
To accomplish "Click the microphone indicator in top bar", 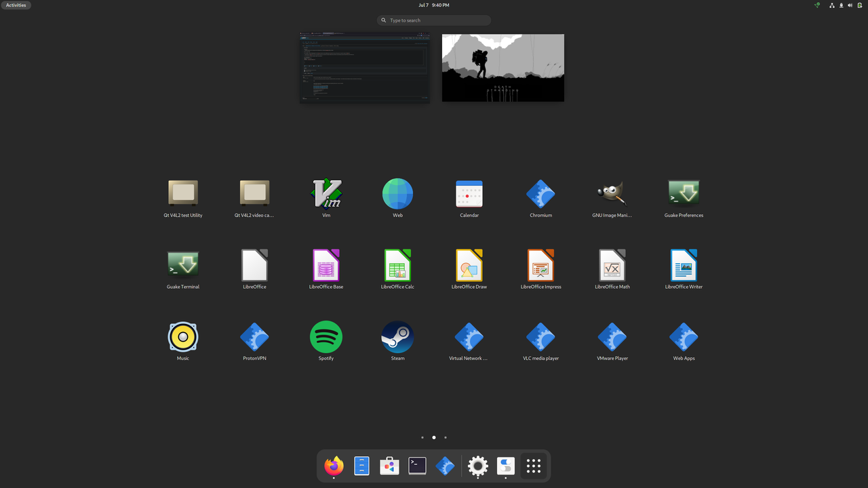I will (x=841, y=5).
